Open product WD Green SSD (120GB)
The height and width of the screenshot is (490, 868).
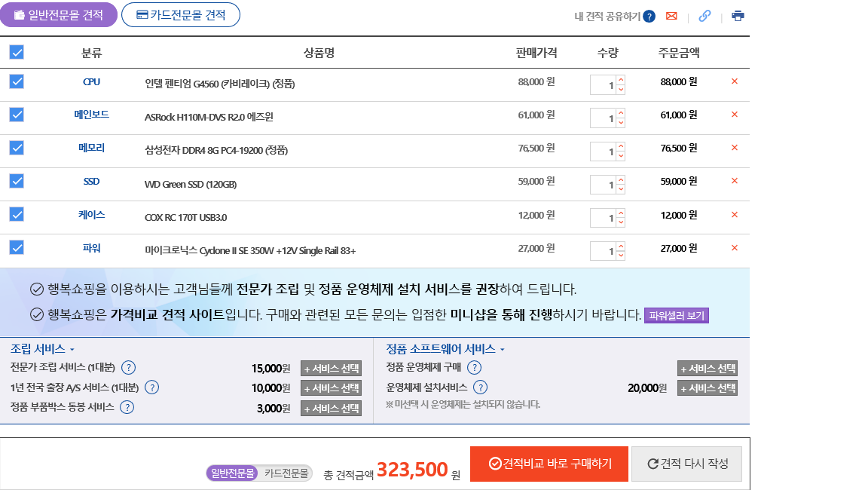tap(191, 185)
